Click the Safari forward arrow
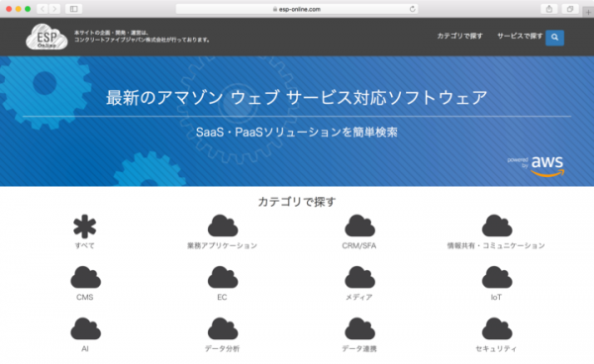 click(54, 9)
